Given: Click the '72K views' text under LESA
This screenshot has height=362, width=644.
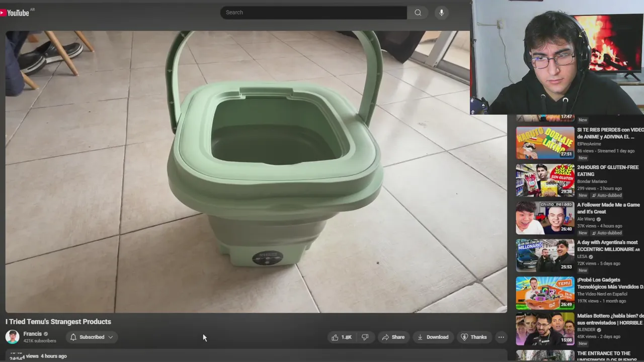Looking at the screenshot, I should [x=587, y=263].
